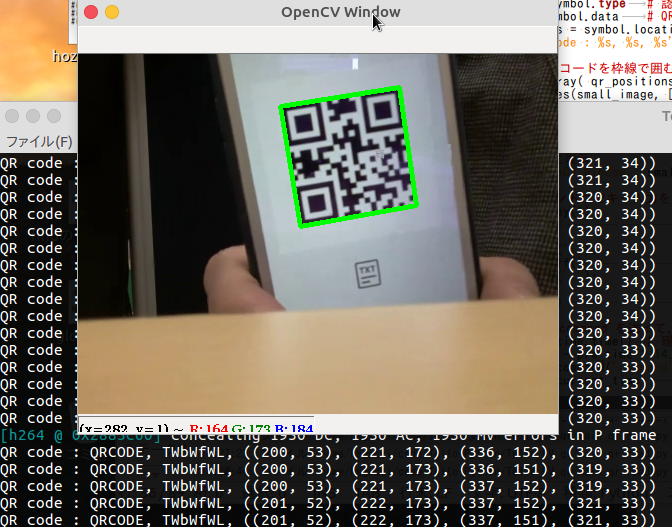Click the red Japanese comment コードを枠線で囲む in editor
Viewport: 672px width, 527px height.
(x=615, y=68)
